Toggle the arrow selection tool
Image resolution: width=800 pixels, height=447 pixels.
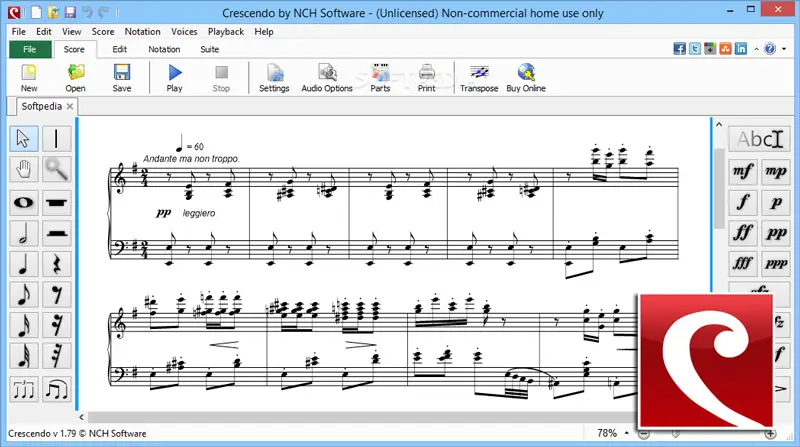[25, 139]
